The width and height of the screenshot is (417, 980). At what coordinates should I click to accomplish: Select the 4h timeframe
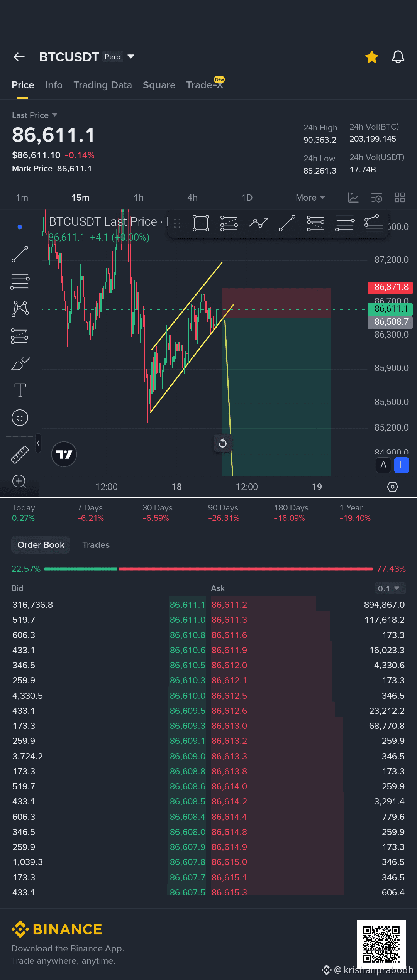point(192,198)
